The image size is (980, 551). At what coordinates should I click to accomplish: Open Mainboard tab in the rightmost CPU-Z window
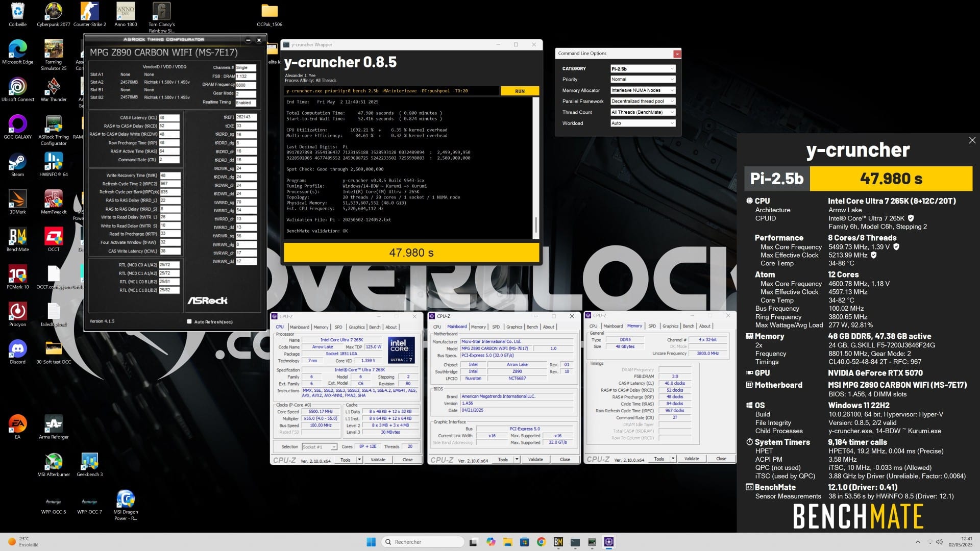[613, 326]
